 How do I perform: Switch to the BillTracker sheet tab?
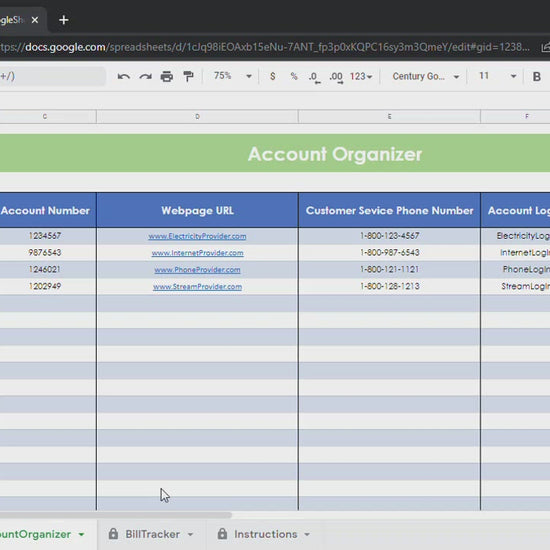(153, 534)
